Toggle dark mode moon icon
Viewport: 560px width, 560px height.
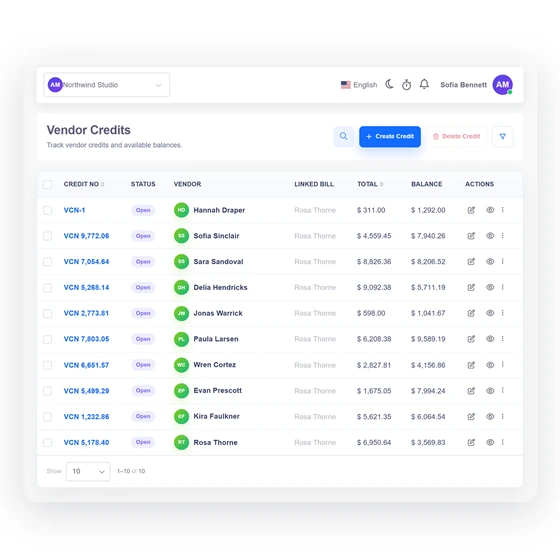click(x=389, y=84)
